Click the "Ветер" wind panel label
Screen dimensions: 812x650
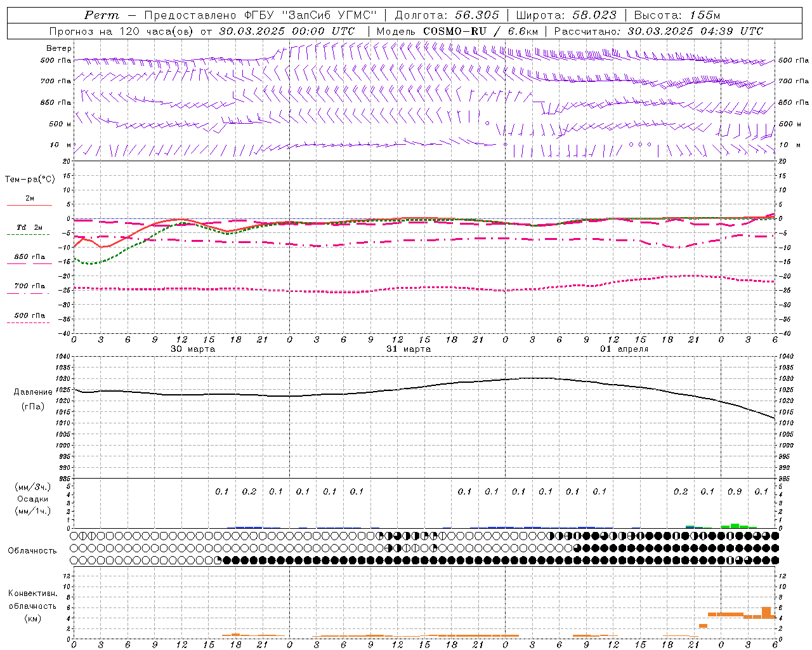point(59,48)
